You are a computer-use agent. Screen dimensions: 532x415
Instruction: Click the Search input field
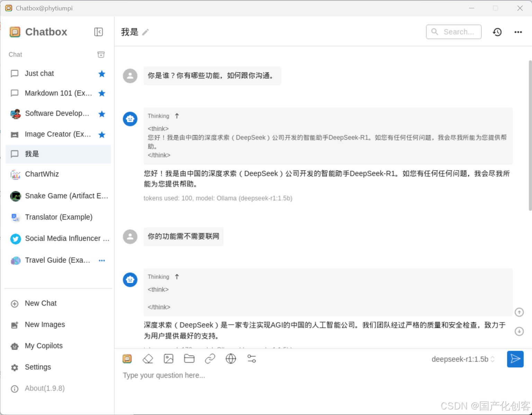[454, 32]
